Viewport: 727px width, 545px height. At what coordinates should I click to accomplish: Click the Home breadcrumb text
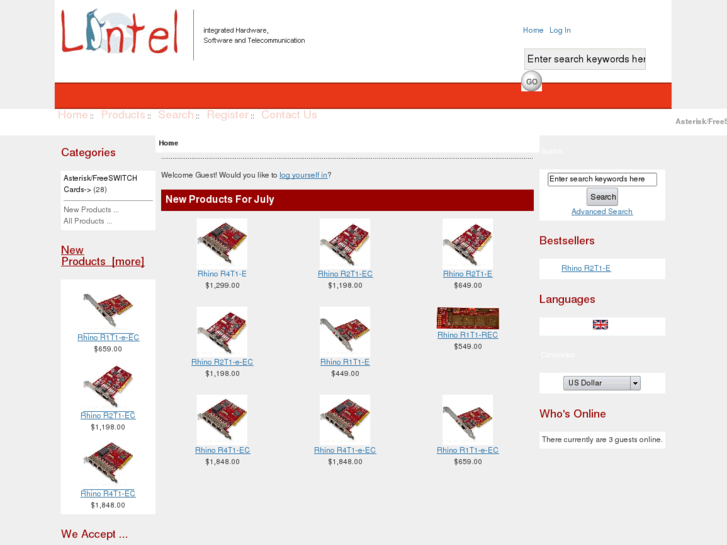pyautogui.click(x=168, y=143)
